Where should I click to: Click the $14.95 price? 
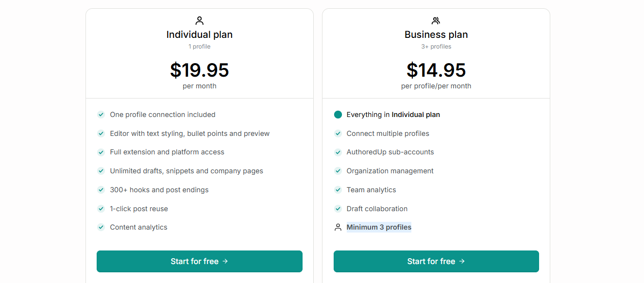pyautogui.click(x=436, y=70)
